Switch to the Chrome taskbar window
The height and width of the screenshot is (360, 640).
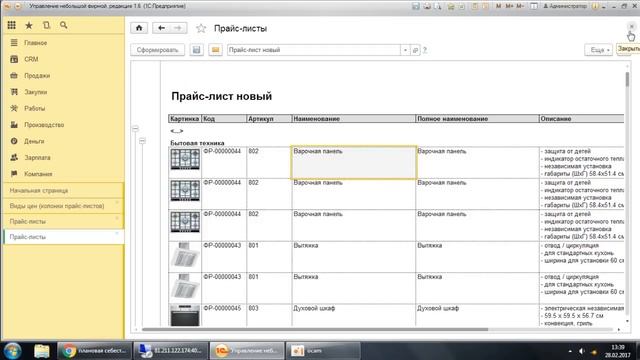(95, 351)
